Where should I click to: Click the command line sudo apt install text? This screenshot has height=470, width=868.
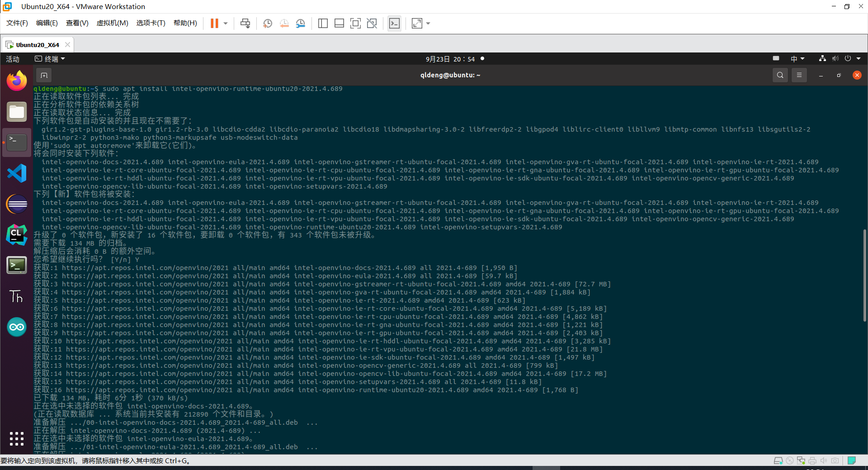(222, 89)
